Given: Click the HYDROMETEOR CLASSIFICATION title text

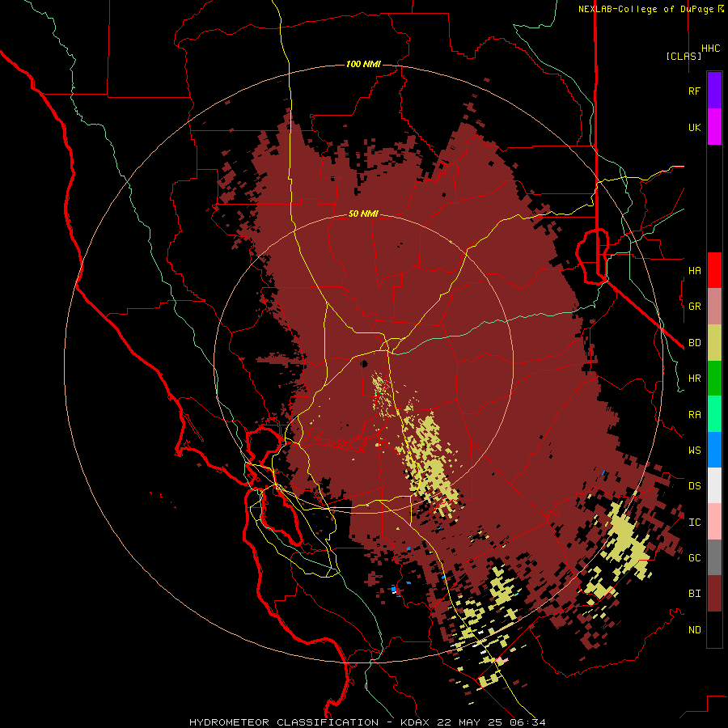Looking at the screenshot, I should coord(284,722).
